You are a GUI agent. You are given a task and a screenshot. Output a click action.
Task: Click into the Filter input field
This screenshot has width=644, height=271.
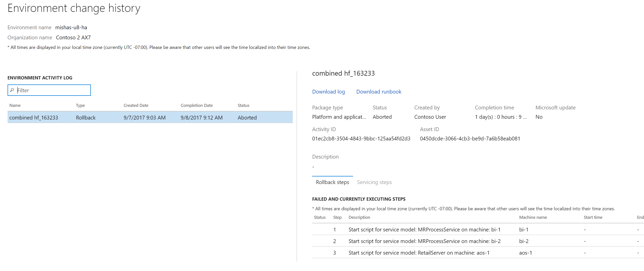coord(53,90)
